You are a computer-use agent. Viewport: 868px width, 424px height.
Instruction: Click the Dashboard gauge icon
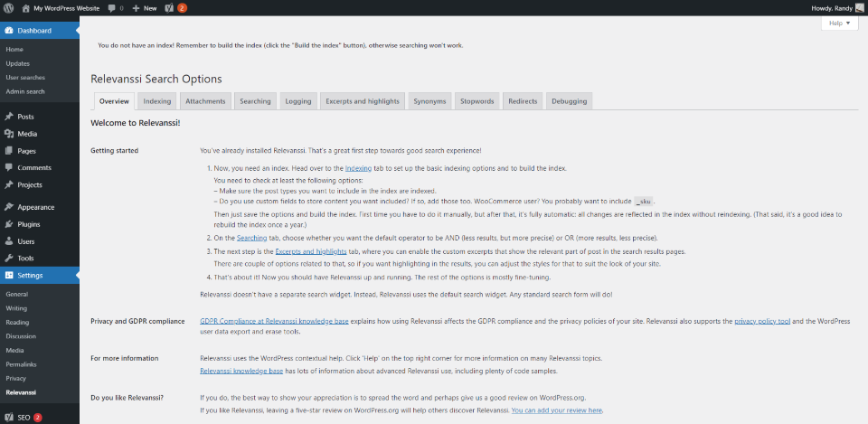pyautogui.click(x=9, y=31)
